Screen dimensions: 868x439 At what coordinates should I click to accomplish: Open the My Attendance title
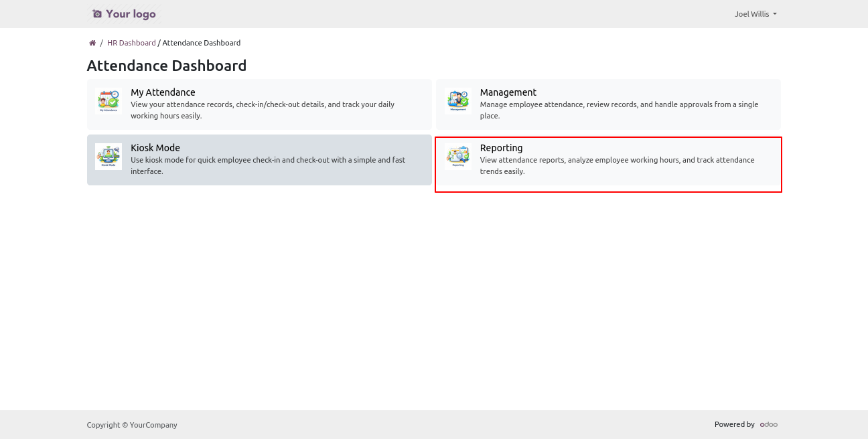(163, 92)
